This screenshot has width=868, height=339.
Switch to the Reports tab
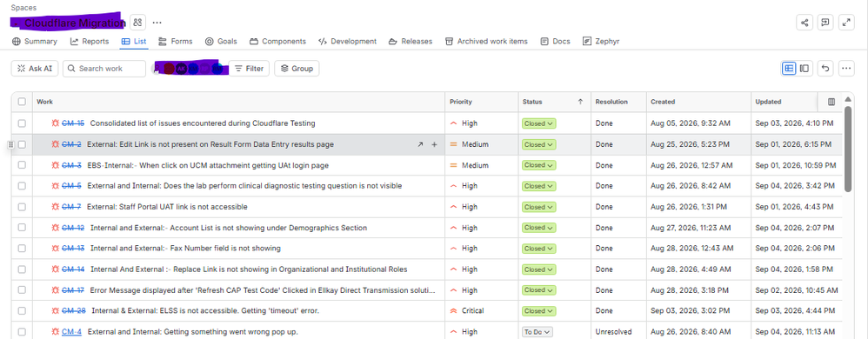89,42
